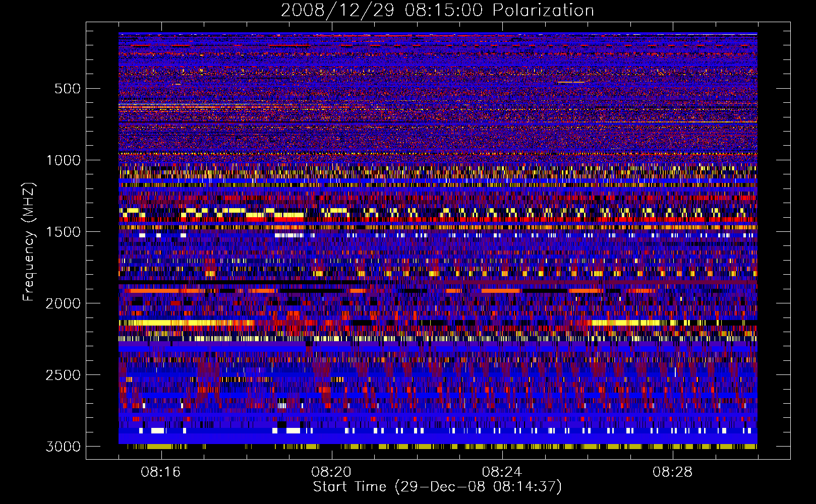Click the 08:16 time tick label
Viewport: 816px width, 504px height.
(161, 472)
